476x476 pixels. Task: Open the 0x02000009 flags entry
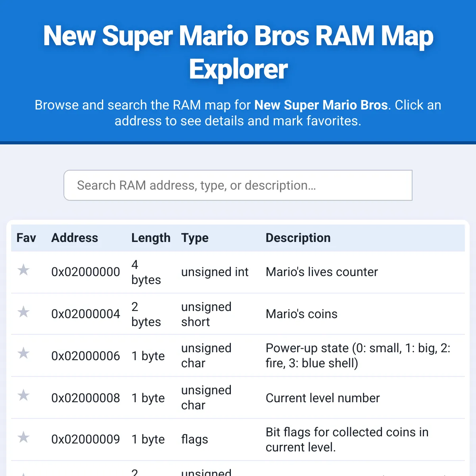tap(86, 440)
